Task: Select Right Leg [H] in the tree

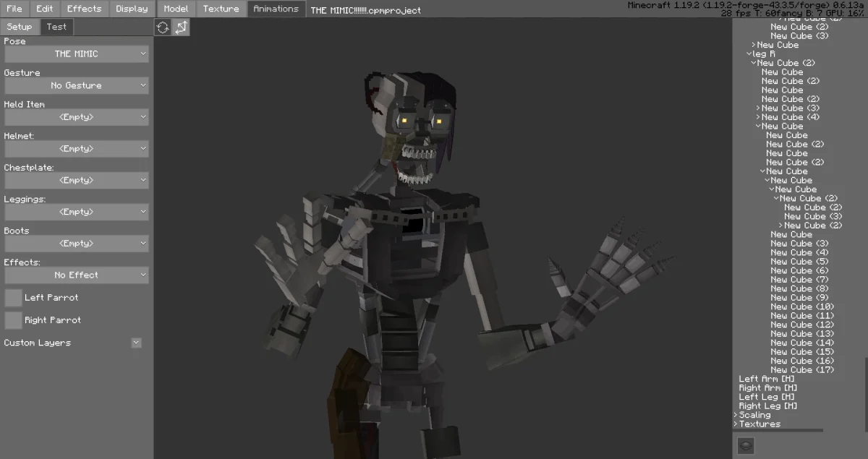Action: (x=768, y=406)
